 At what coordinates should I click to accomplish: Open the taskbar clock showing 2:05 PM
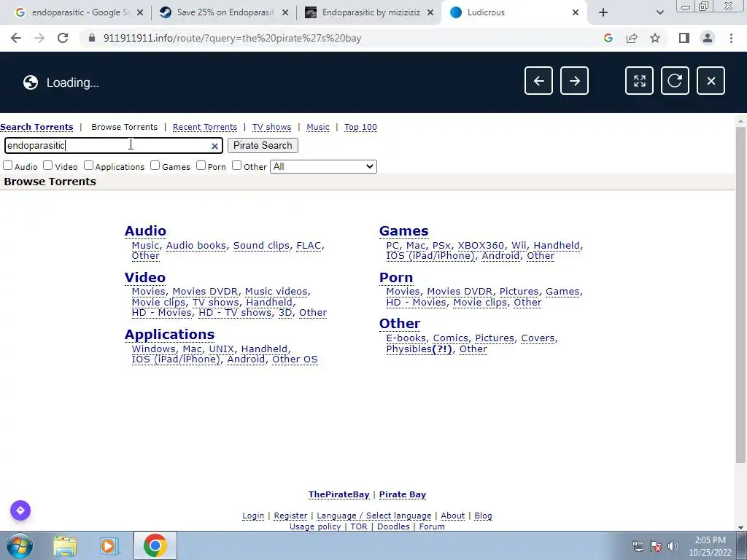point(710,546)
